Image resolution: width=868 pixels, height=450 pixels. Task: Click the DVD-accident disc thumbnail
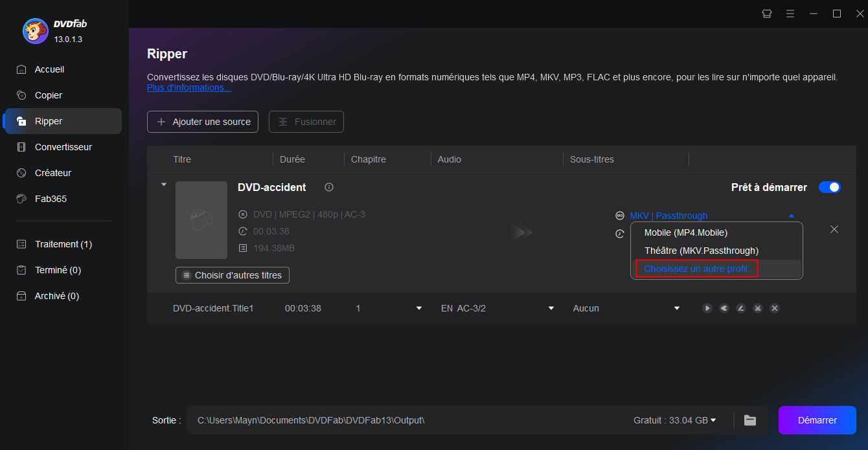(x=201, y=220)
